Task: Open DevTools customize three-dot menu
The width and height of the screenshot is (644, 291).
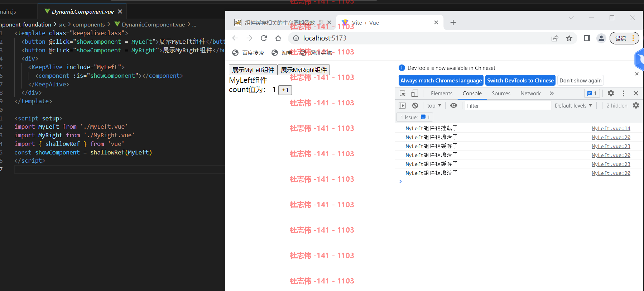Action: coord(624,93)
